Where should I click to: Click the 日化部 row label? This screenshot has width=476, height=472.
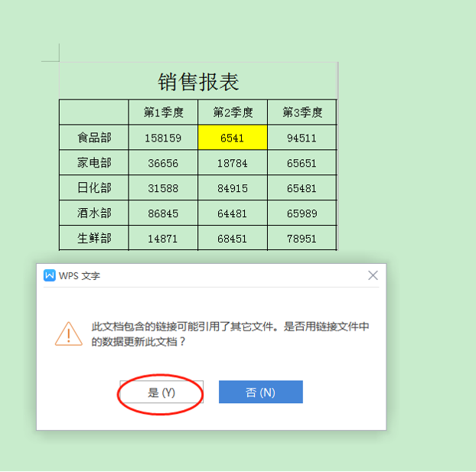(94, 188)
